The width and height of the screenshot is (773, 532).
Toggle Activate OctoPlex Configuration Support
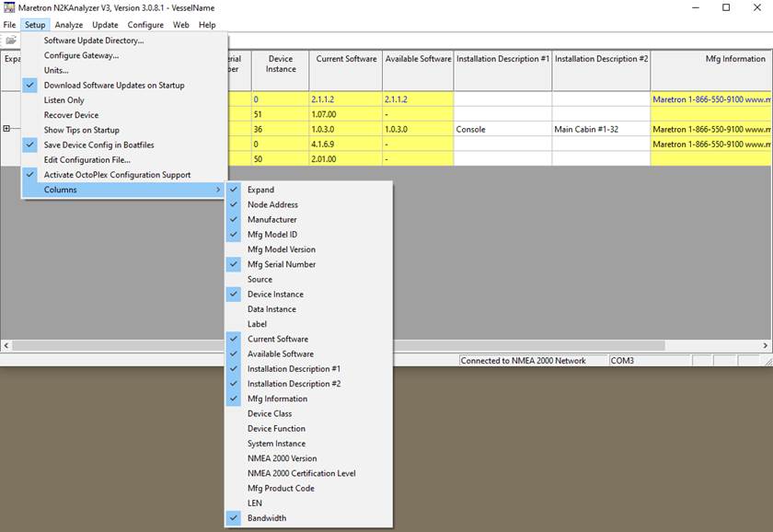[117, 175]
